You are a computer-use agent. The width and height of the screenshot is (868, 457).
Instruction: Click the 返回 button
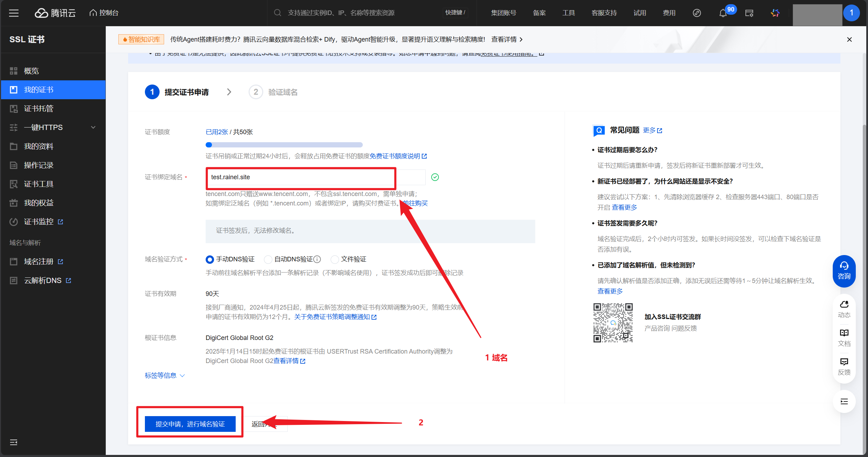[x=265, y=424]
